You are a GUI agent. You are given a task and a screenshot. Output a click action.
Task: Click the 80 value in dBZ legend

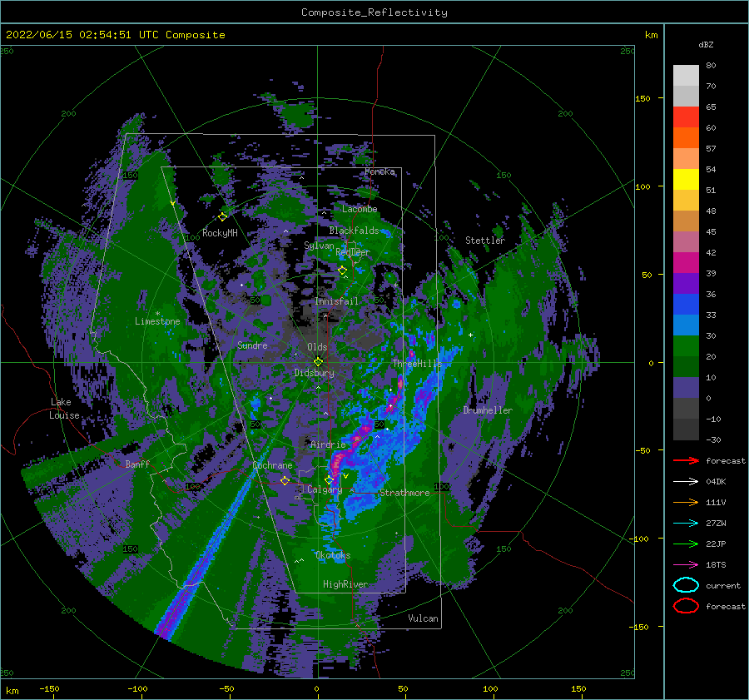[711, 65]
